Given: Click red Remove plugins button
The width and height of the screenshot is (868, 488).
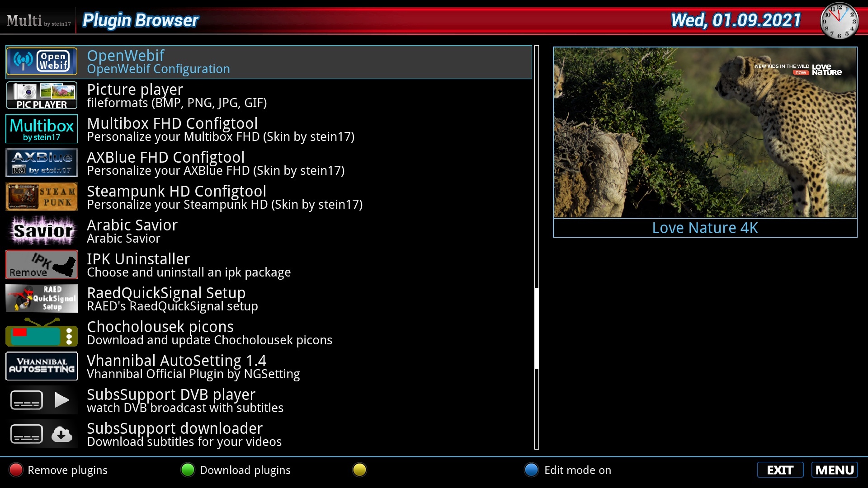Looking at the screenshot, I should [58, 470].
